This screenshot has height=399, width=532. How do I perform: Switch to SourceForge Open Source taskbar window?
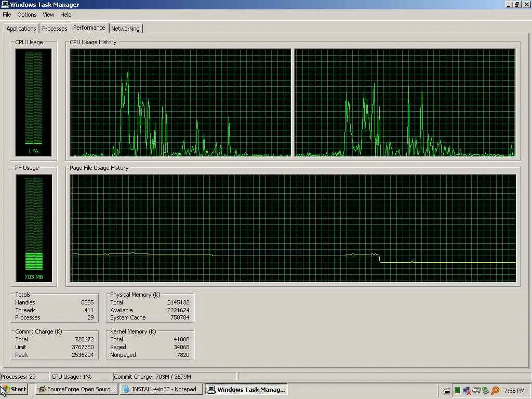coord(77,389)
